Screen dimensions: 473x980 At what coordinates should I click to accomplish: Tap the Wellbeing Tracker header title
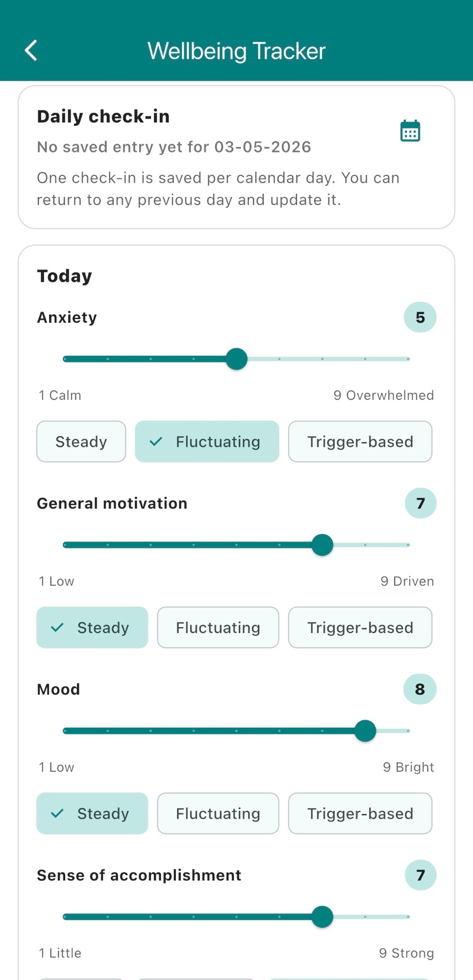point(237,51)
